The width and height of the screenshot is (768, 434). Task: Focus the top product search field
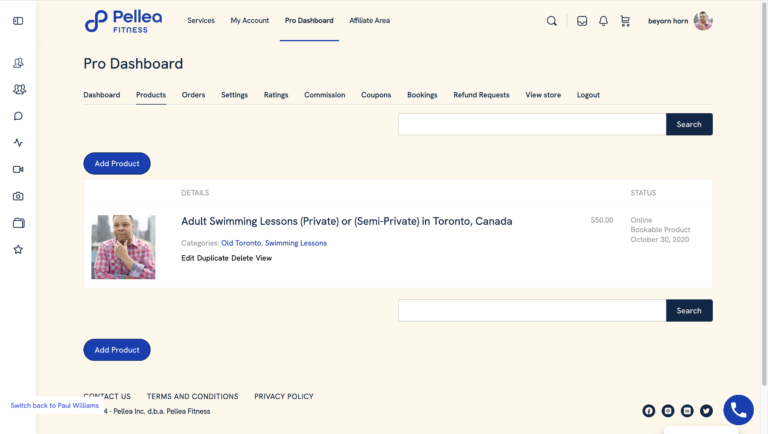click(x=532, y=124)
